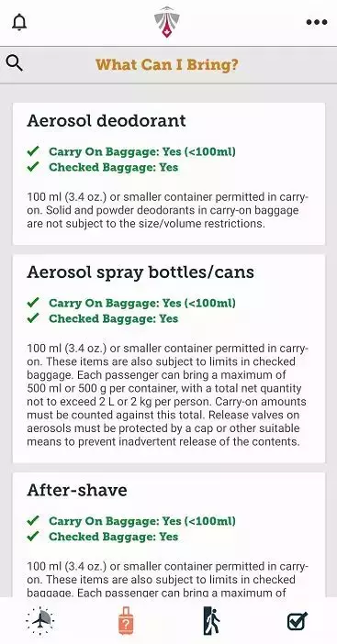This screenshot has height=644, width=337.
Task: Open notifications with the bell icon
Action: tap(19, 22)
